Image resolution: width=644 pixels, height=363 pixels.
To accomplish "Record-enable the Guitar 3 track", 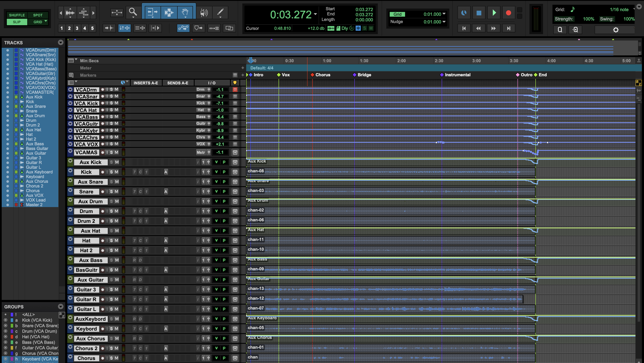I will (103, 289).
